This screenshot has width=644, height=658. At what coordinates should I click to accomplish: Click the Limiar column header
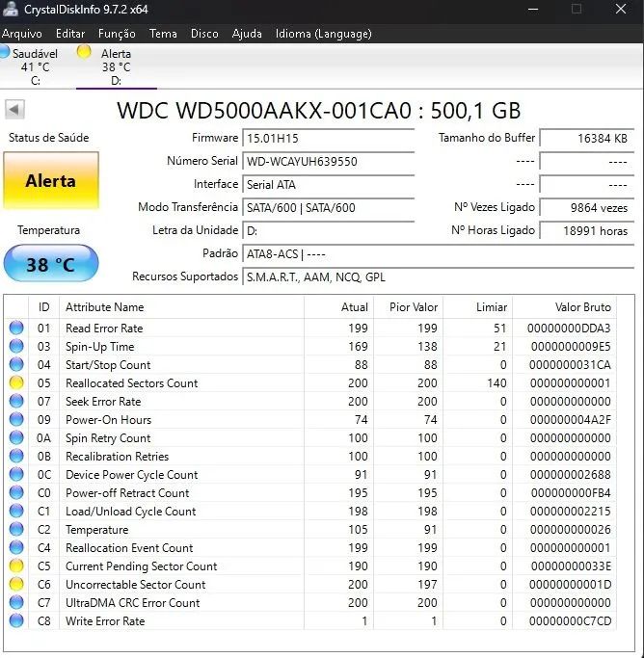(477, 307)
